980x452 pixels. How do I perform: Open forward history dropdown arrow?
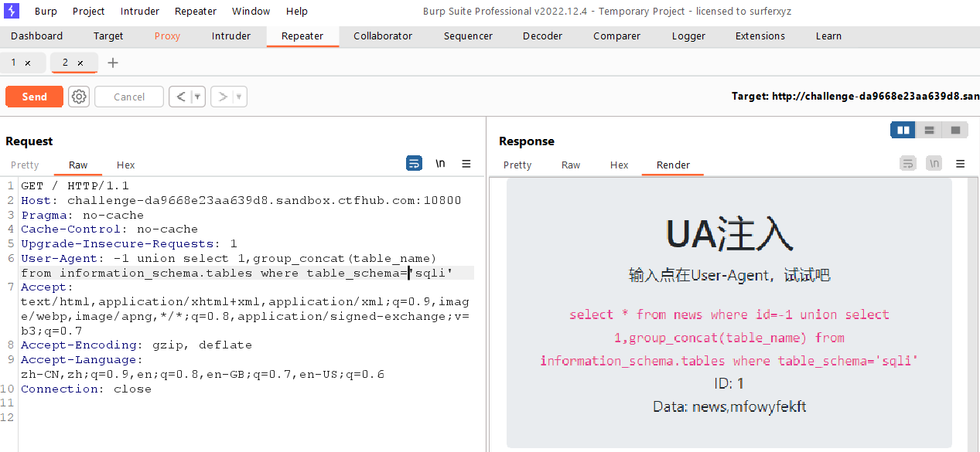240,97
